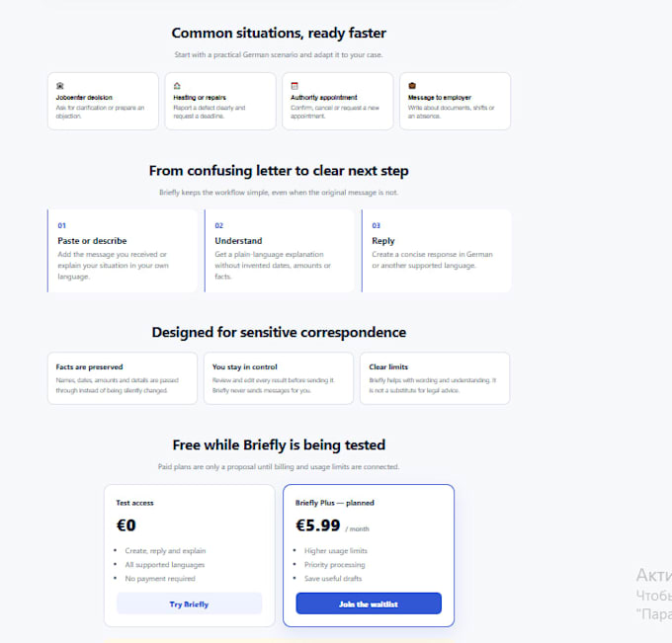The width and height of the screenshot is (672, 643).
Task: Click the Facts are preserved card
Action: coord(123,378)
